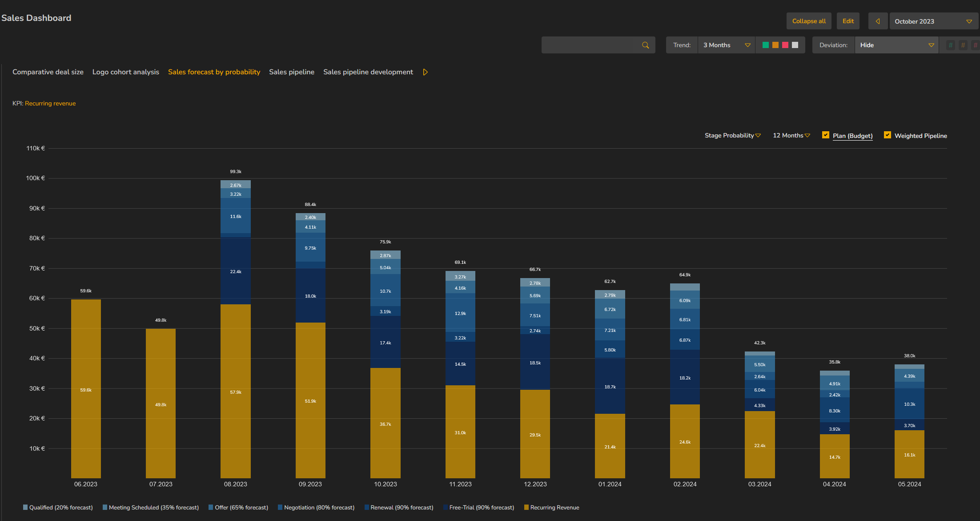The image size is (980, 521).
Task: Click the Qualified (20% forecast) legend icon
Action: coord(25,507)
